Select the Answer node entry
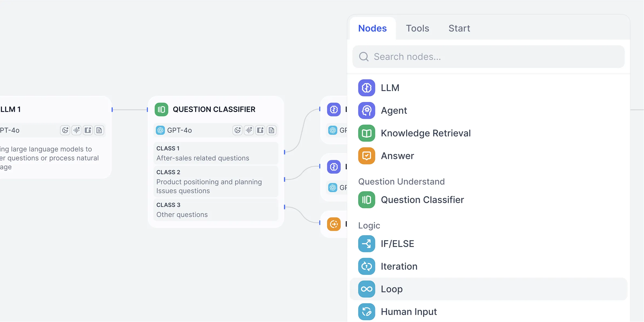Screen dimensions: 644x322 488,156
